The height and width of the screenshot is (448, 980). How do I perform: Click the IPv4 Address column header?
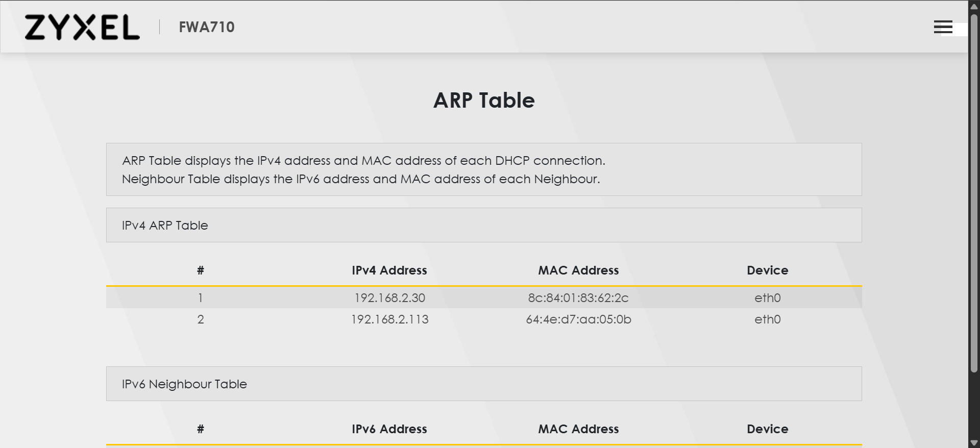[x=389, y=270]
